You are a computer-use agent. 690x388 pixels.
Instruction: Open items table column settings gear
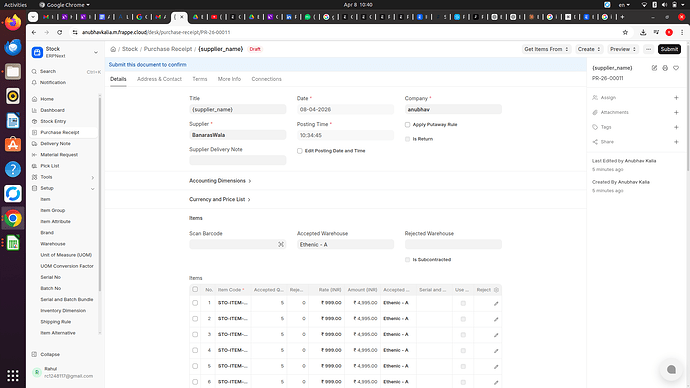[496, 290]
